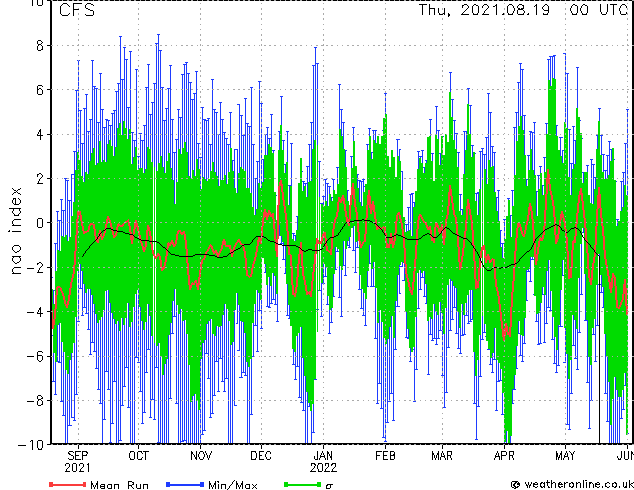Click the y-axis value -4
This screenshot has height=490, width=634.
(x=35, y=312)
